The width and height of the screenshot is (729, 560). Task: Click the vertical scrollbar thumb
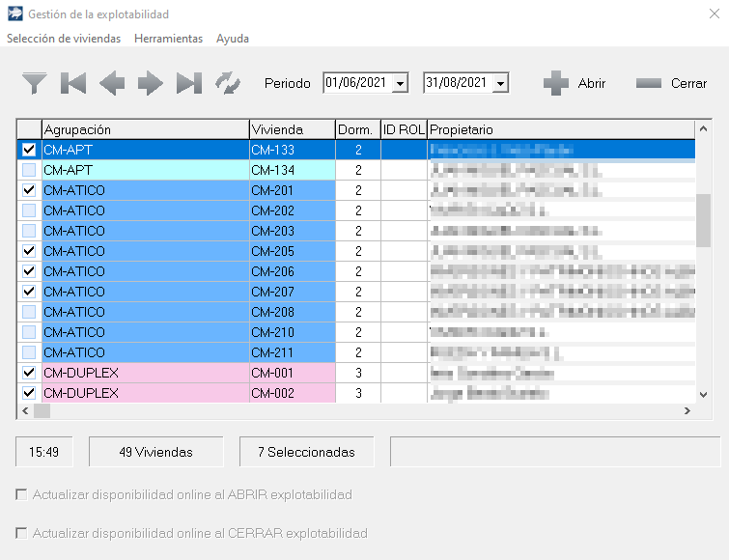click(x=704, y=220)
